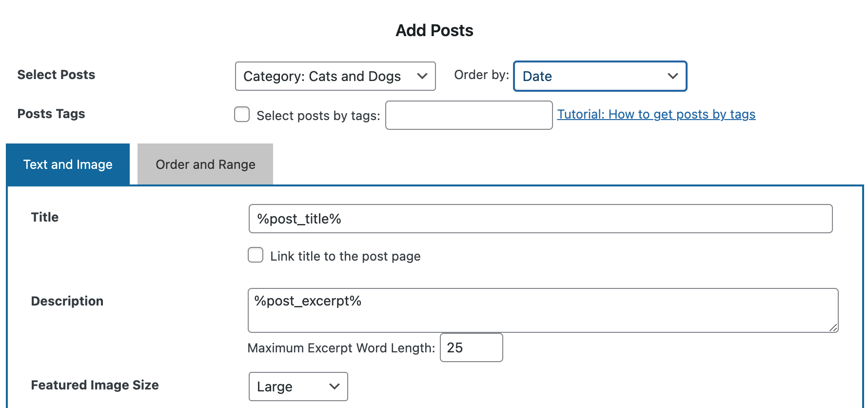Click the Description textarea resize handle
The width and height of the screenshot is (868, 408).
pyautogui.click(x=833, y=328)
